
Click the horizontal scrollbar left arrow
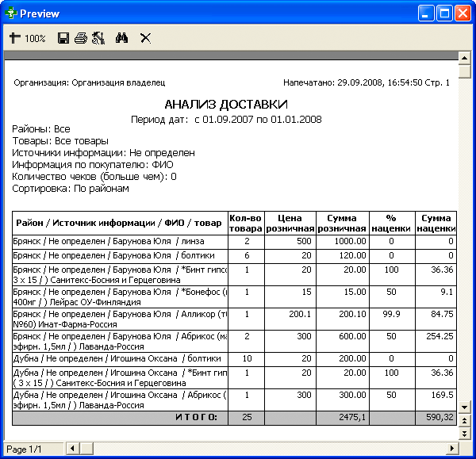[x=72, y=448]
